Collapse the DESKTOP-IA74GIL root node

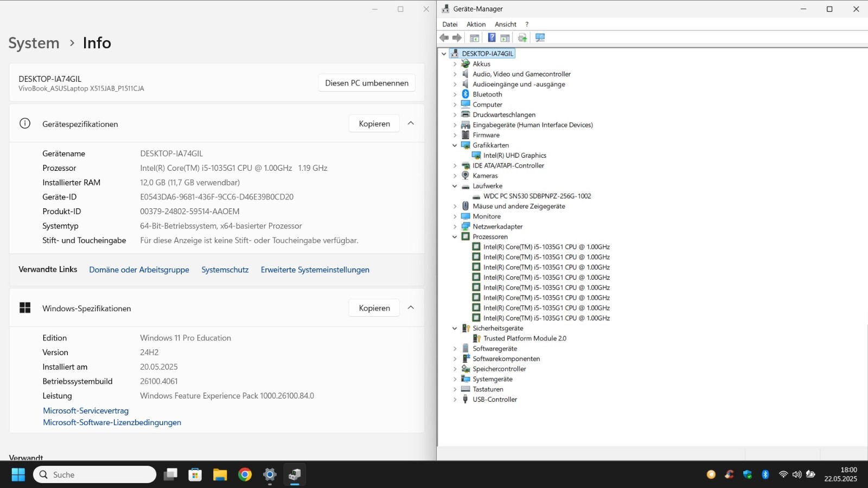[444, 54]
